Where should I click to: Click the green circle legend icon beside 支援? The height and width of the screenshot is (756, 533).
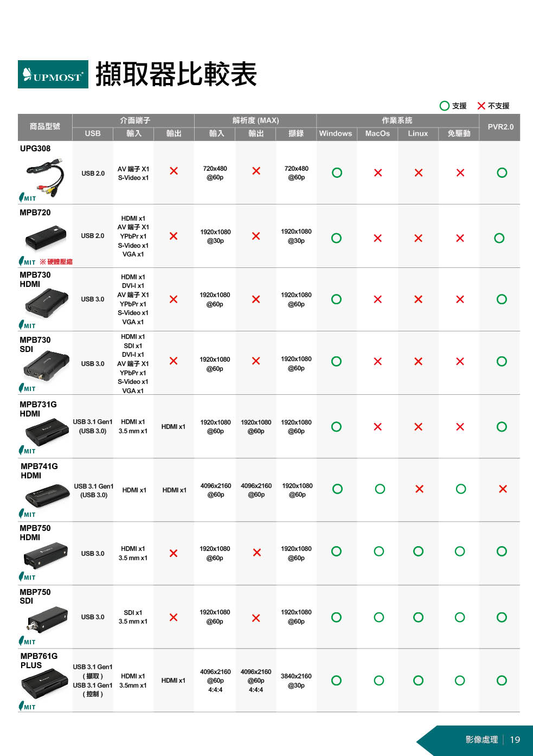(445, 106)
